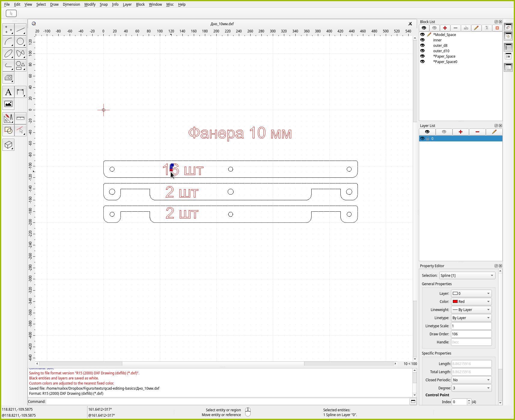Add a new layer with the plus button
Screen dimensions: 515x420
[x=460, y=132]
